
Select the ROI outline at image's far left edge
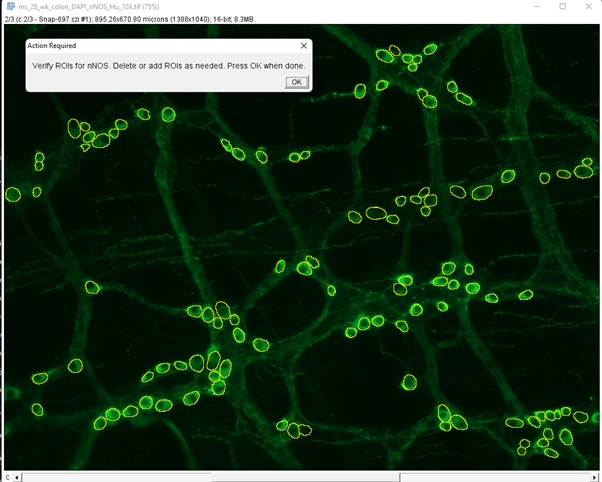coord(13,194)
